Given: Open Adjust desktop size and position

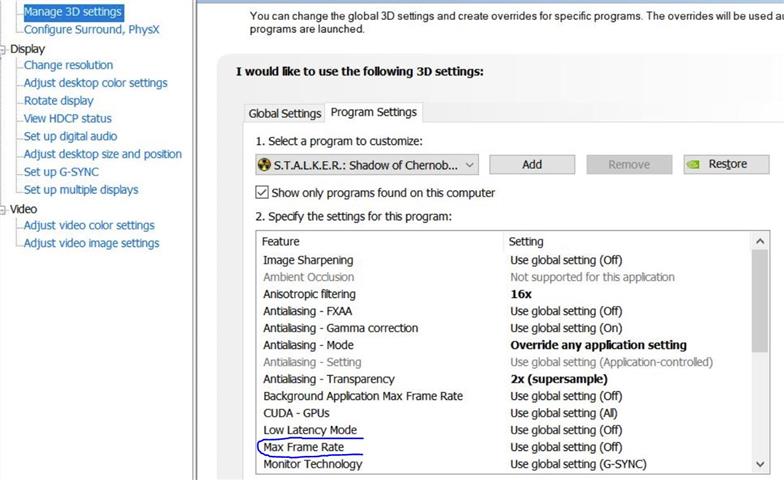Looking at the screenshot, I should 102,154.
